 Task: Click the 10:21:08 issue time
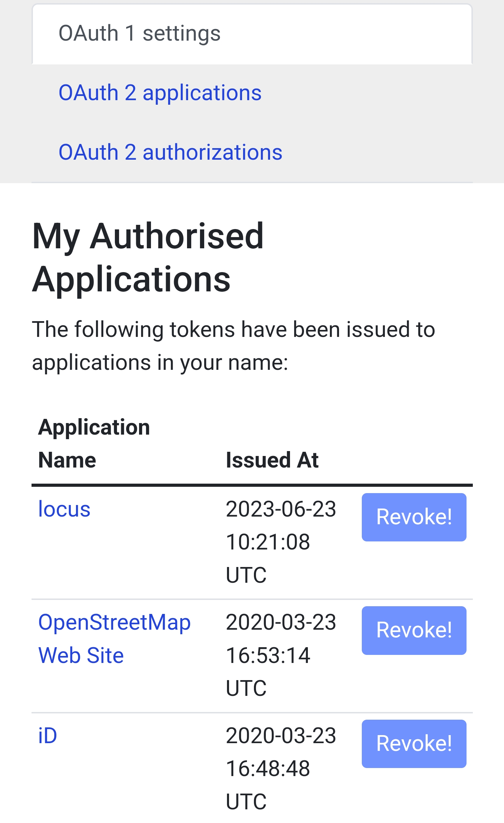[268, 542]
